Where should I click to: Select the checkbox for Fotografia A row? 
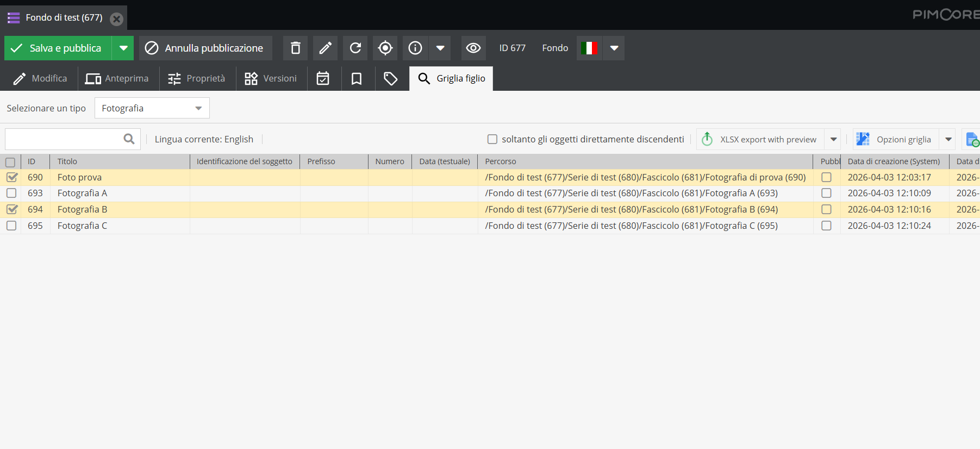pos(11,193)
